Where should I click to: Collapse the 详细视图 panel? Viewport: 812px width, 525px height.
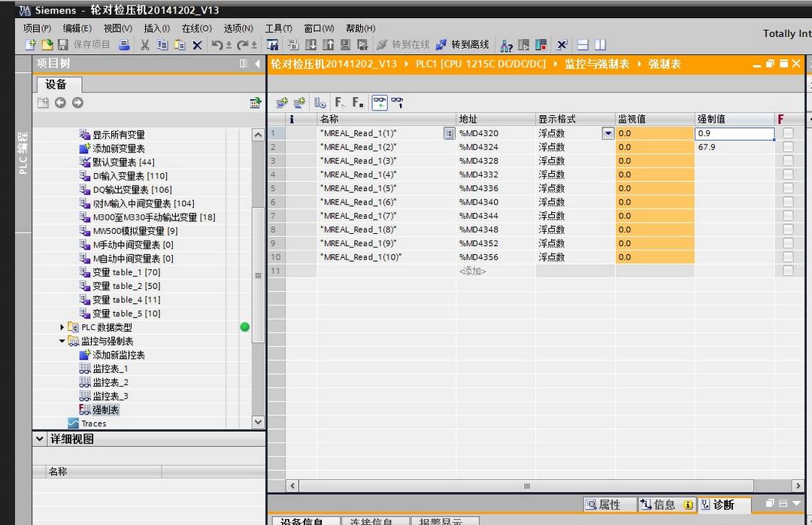39,439
